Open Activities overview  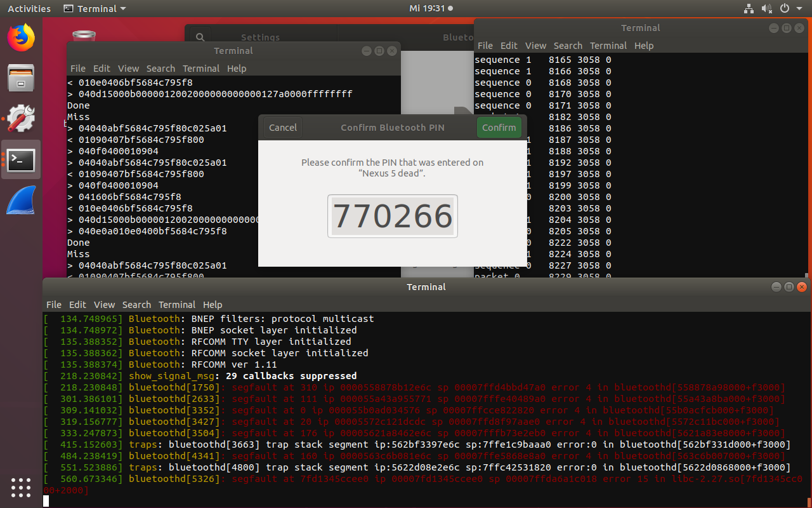(x=29, y=9)
